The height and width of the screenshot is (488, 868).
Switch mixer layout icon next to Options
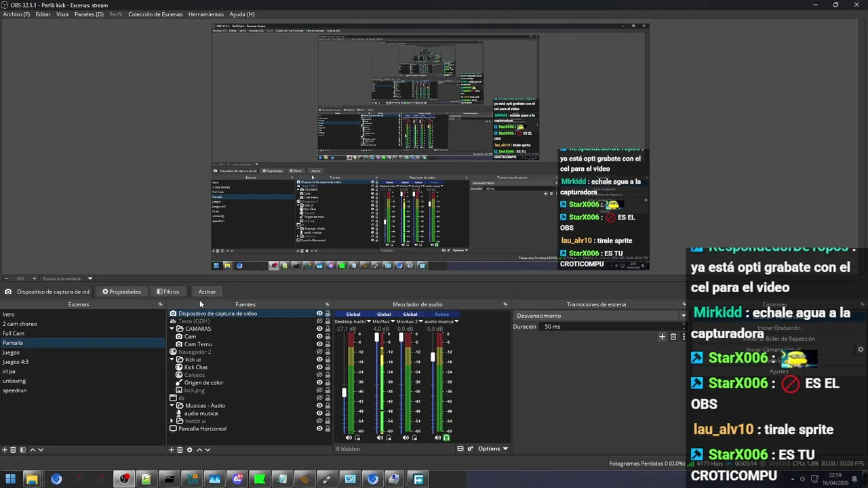460,449
